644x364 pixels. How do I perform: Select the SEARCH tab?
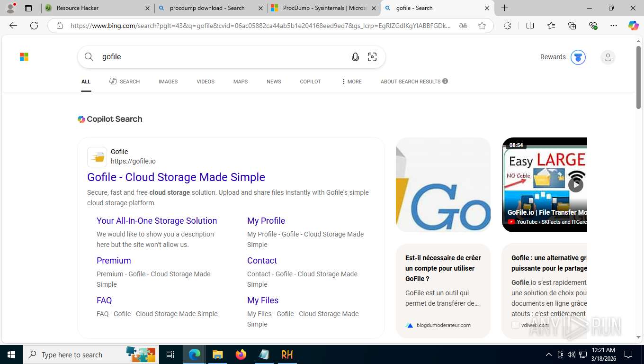coord(125,82)
